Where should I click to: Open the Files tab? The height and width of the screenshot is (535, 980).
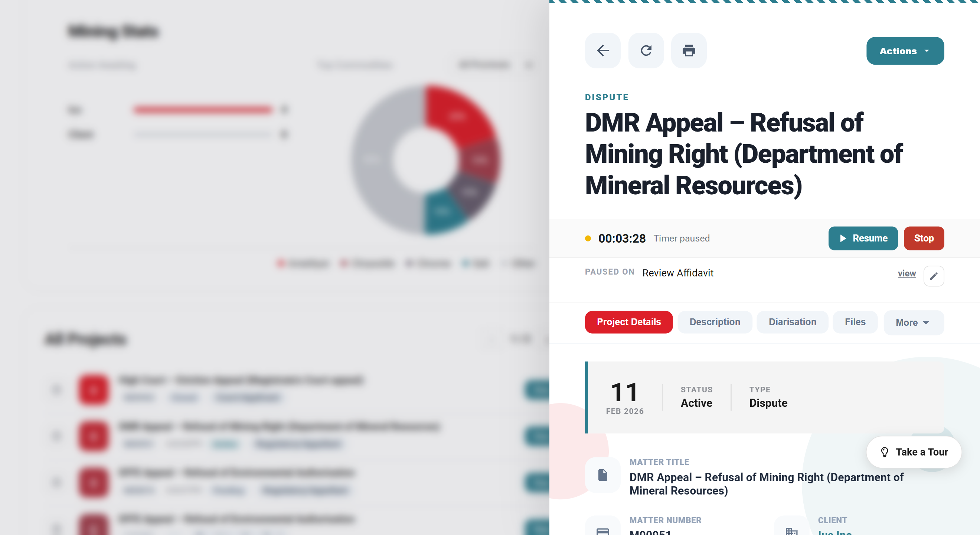pyautogui.click(x=855, y=322)
